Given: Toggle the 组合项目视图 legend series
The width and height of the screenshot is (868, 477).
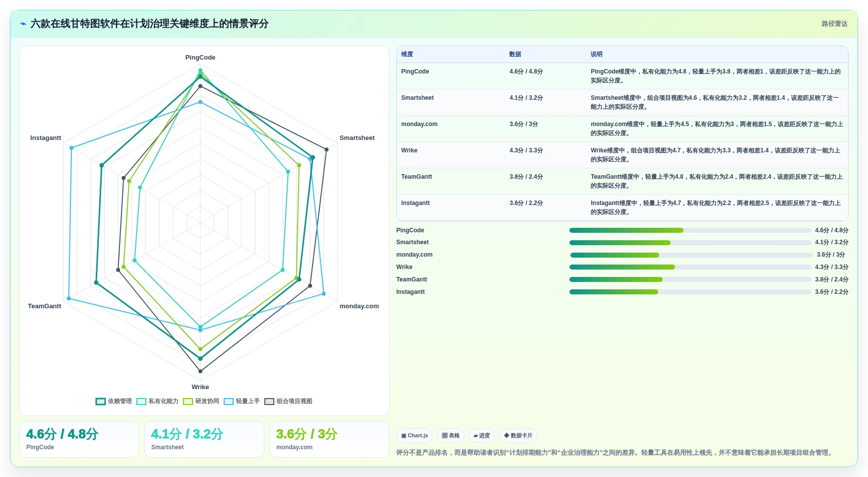Looking at the screenshot, I should [288, 401].
